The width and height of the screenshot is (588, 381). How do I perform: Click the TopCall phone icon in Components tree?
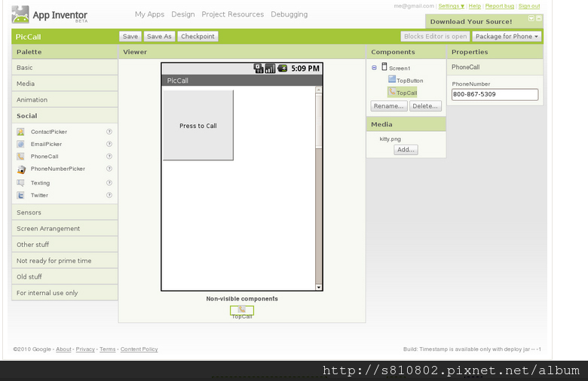[391, 91]
